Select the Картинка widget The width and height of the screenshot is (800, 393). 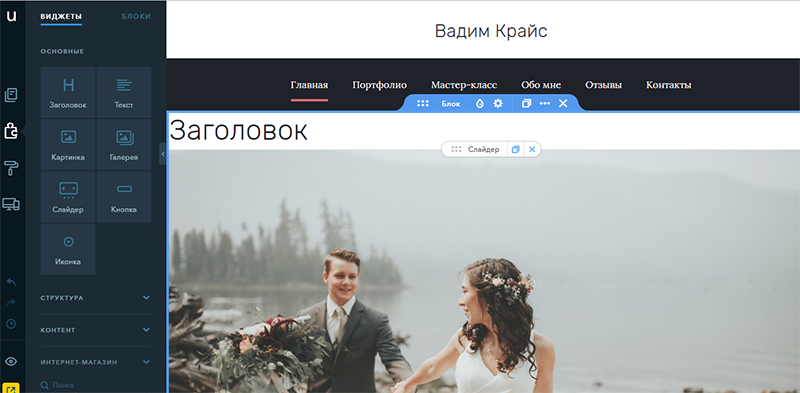68,144
